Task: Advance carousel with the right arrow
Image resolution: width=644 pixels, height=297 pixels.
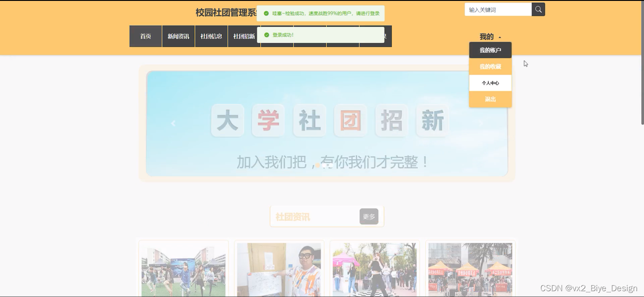Action: (x=481, y=123)
